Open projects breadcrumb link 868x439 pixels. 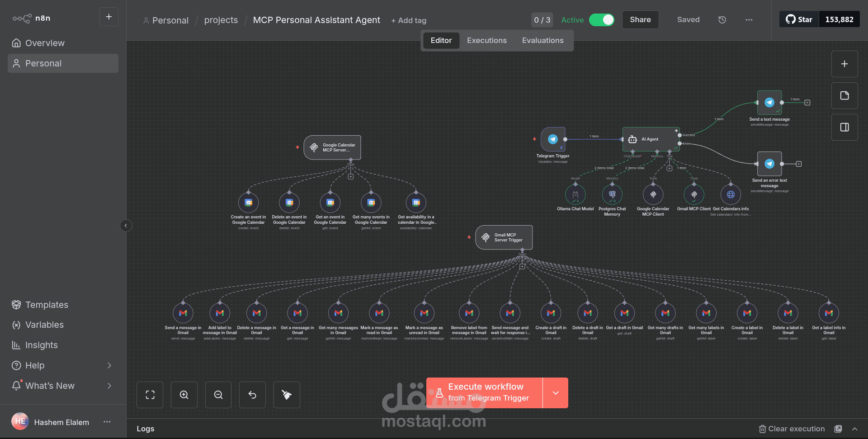221,20
